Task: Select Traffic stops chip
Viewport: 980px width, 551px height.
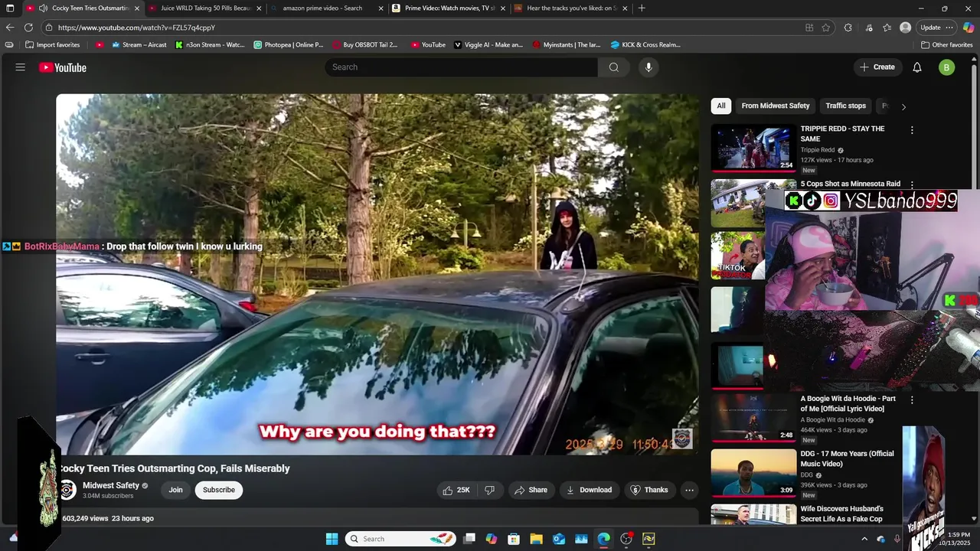Action: coord(845,106)
